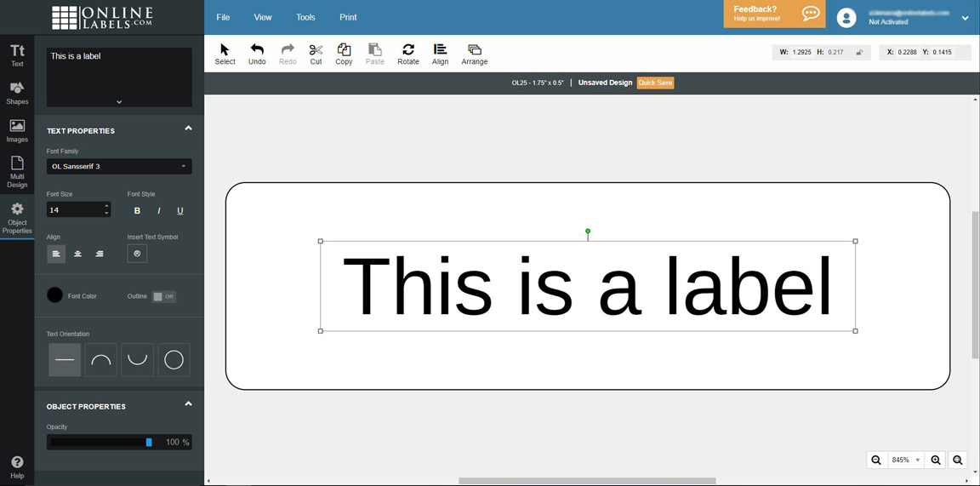
Task: Open the Help section
Action: 18,467
